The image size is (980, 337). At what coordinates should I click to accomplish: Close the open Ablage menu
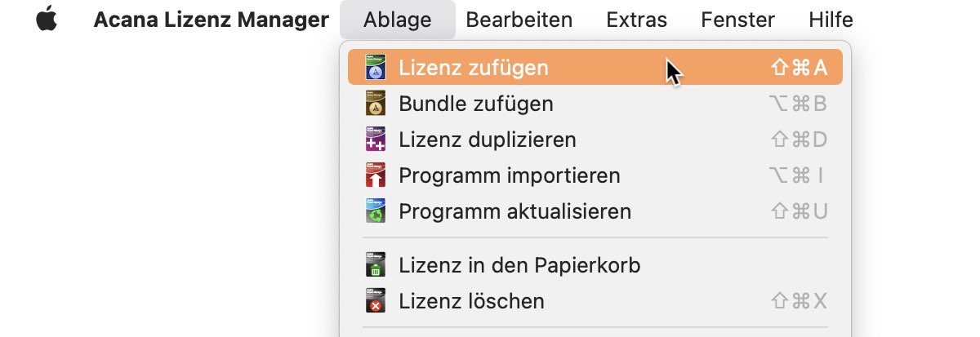click(x=398, y=20)
